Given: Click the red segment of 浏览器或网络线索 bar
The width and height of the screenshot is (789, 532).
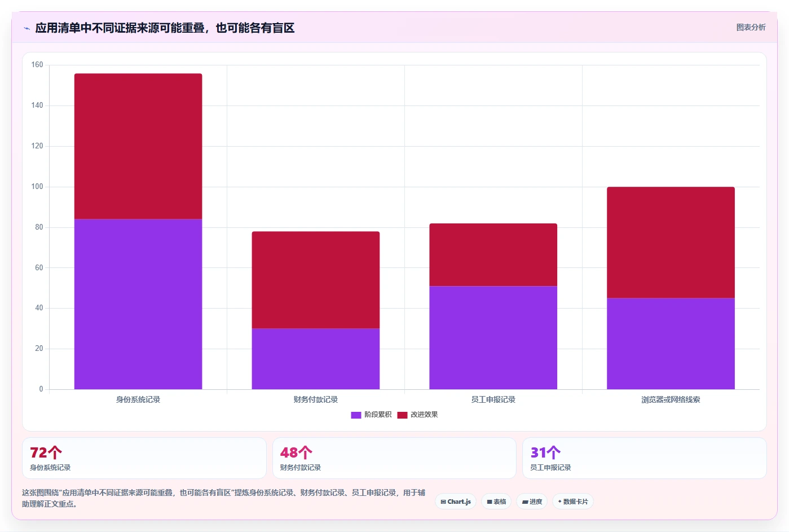Looking at the screenshot, I should pyautogui.click(x=671, y=242).
